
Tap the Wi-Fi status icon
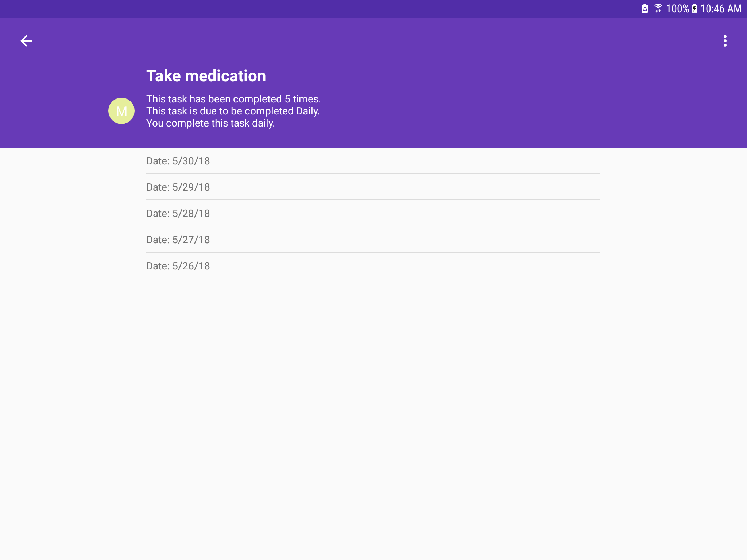[658, 8]
